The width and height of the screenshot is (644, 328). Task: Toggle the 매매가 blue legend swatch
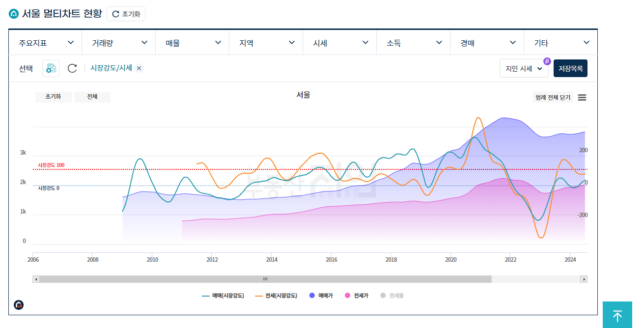pyautogui.click(x=312, y=296)
